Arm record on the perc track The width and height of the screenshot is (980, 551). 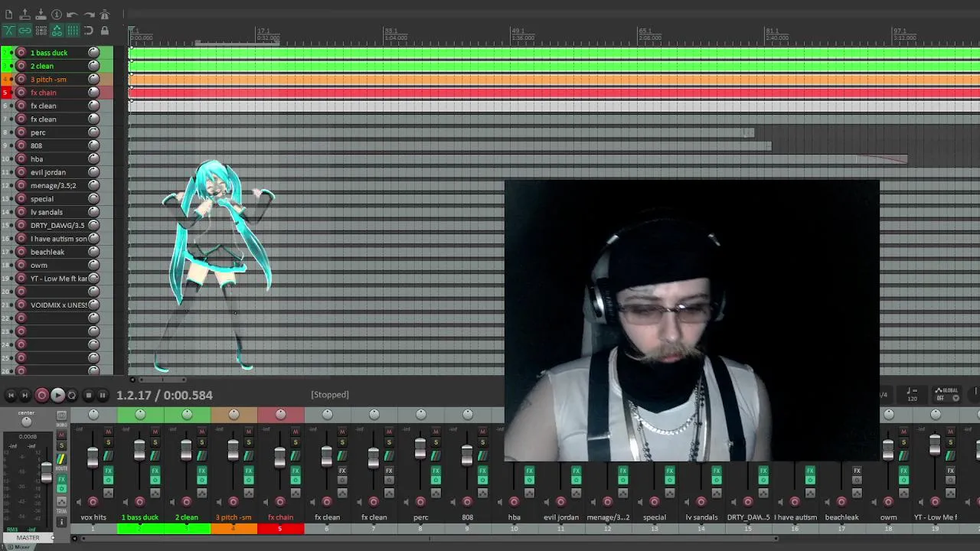[x=21, y=132]
